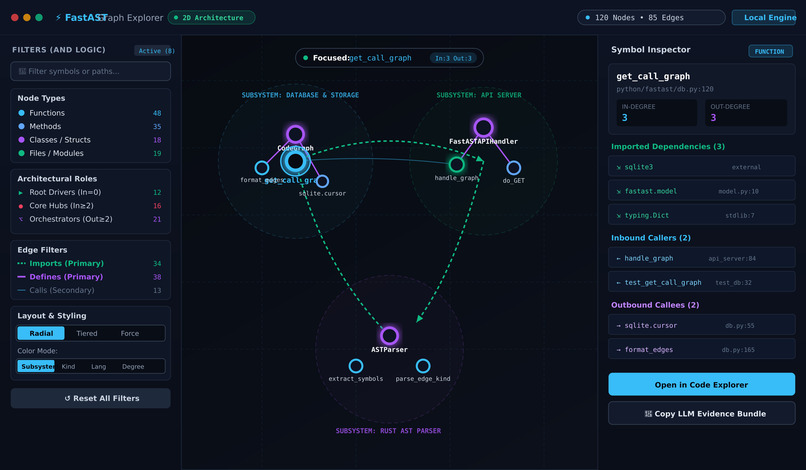Open the fastast.model dependency row
Image resolution: width=806 pixels, height=470 pixels.
[701, 191]
